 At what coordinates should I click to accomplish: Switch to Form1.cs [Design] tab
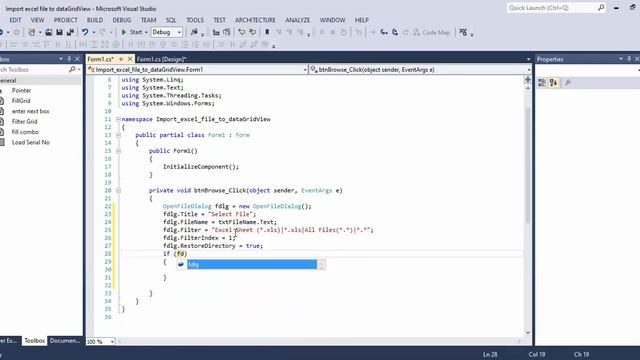pos(161,60)
